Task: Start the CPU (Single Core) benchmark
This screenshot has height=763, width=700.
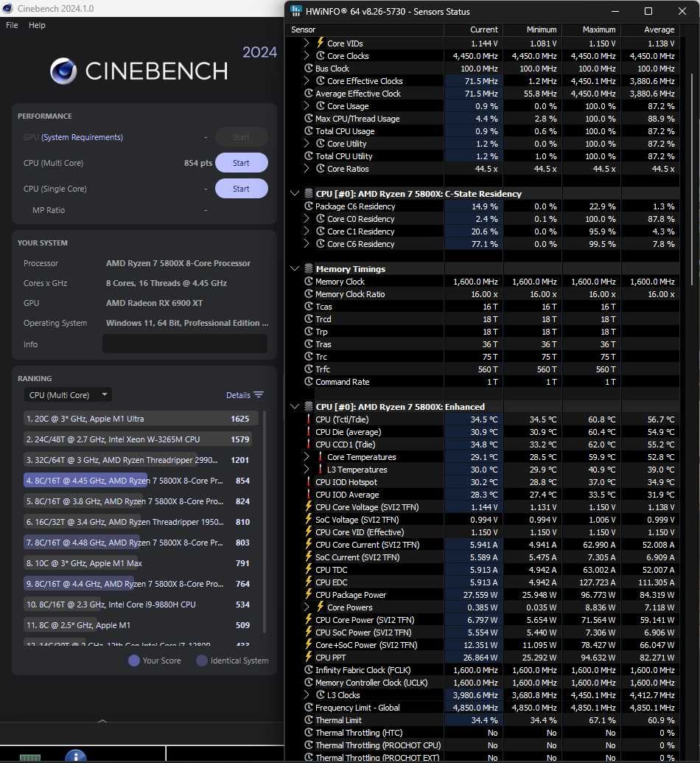Action: (241, 189)
